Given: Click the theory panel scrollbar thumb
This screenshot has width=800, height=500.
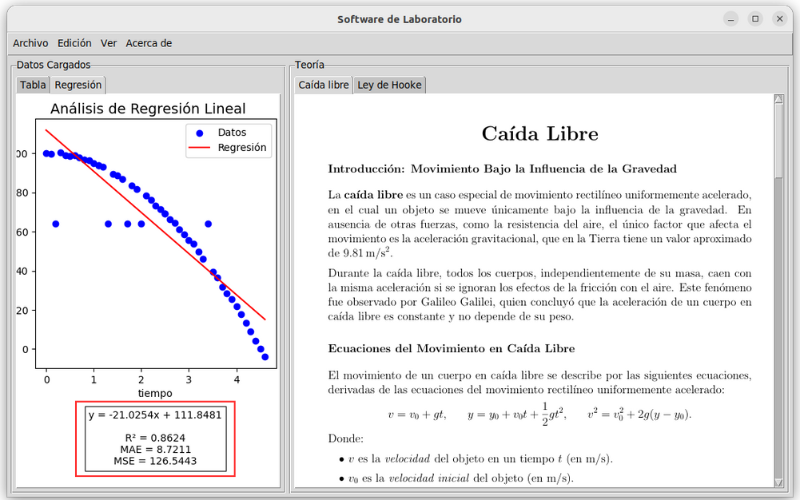Looking at the screenshot, I should [x=778, y=141].
